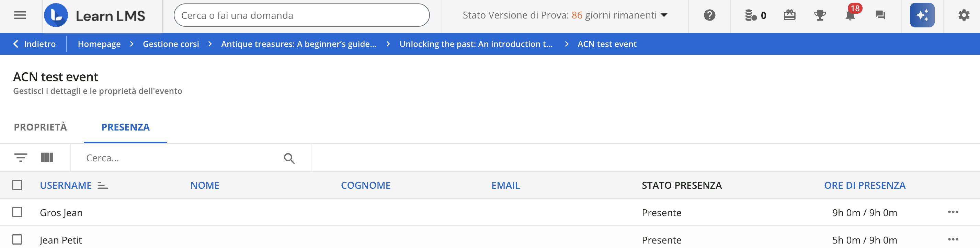Expand the trial status dropdown arrow
The image size is (980, 248).
[x=664, y=15]
